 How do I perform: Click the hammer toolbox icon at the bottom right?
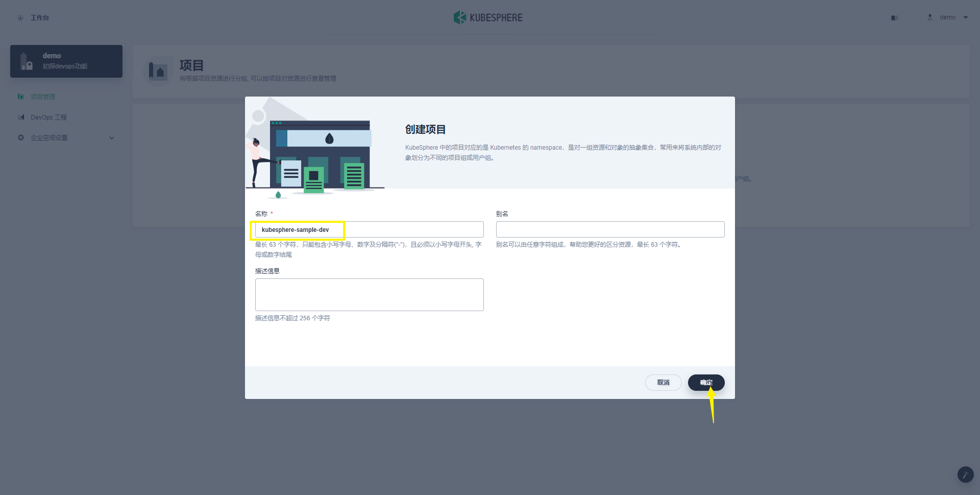point(965,475)
